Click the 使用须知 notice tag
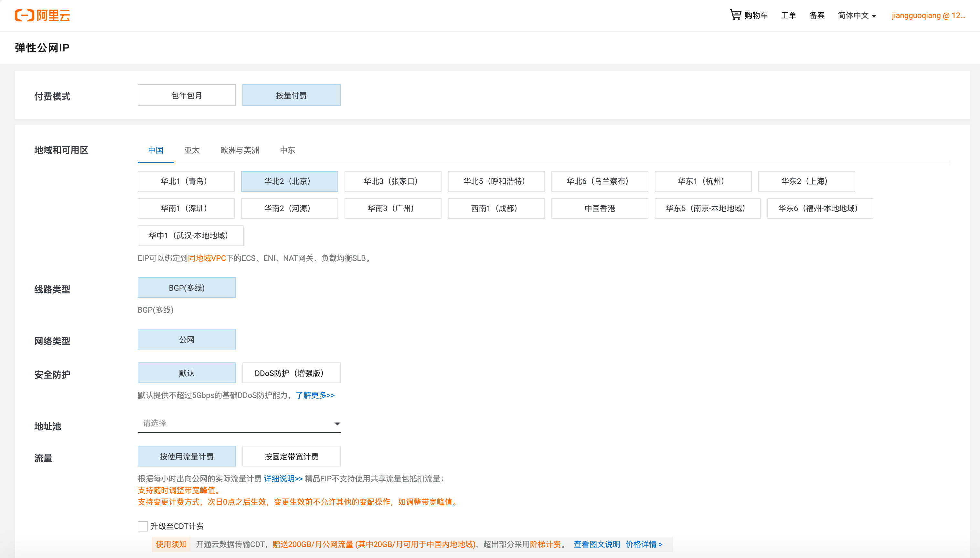The width and height of the screenshot is (980, 558). 171,544
